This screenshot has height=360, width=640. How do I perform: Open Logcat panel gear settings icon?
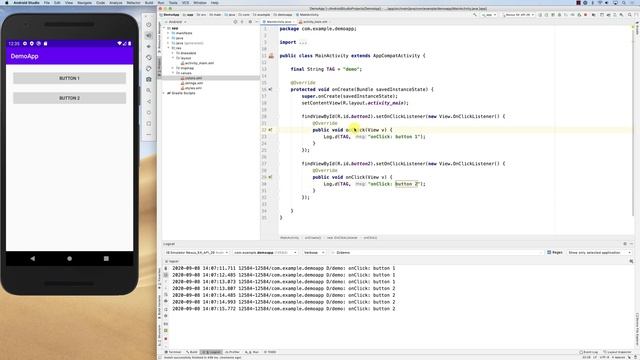click(x=624, y=244)
